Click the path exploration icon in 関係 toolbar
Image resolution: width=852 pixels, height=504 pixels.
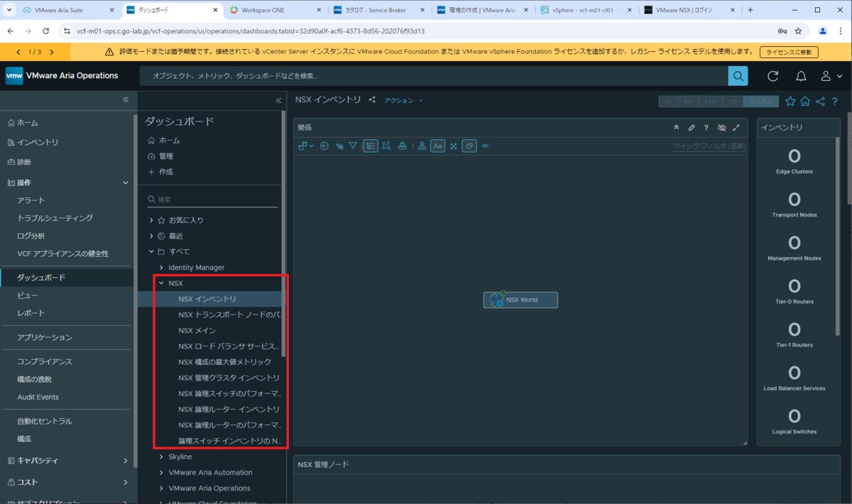coord(386,146)
